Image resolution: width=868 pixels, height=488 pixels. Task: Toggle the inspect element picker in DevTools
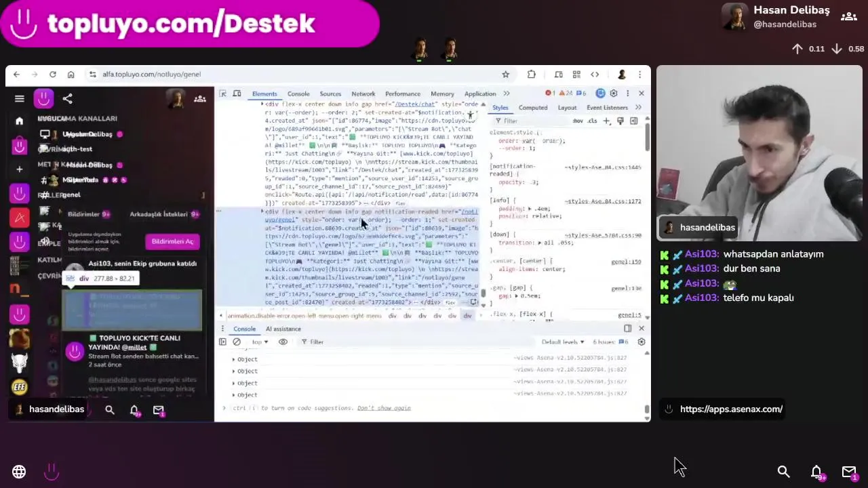pos(222,94)
